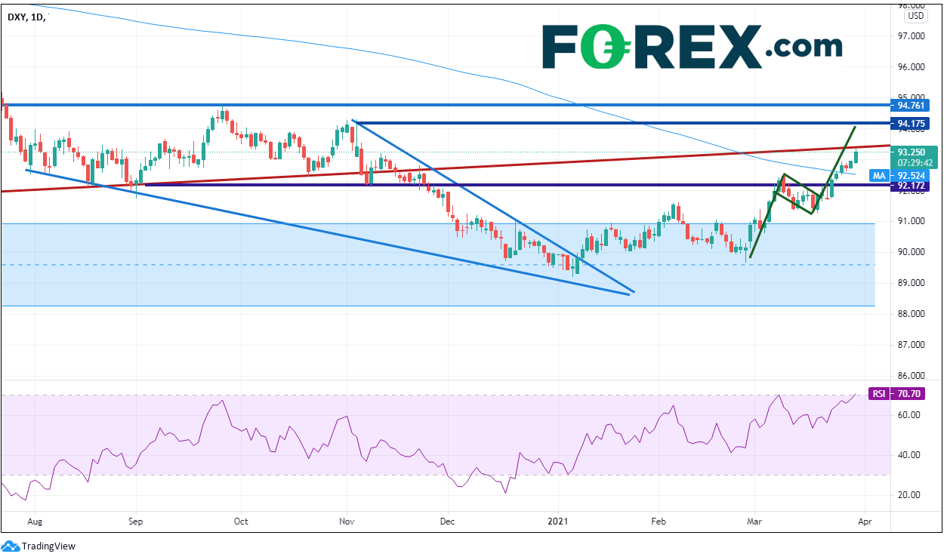Click the blue MA badge
Screen dimensions: 947x560
[x=879, y=175]
